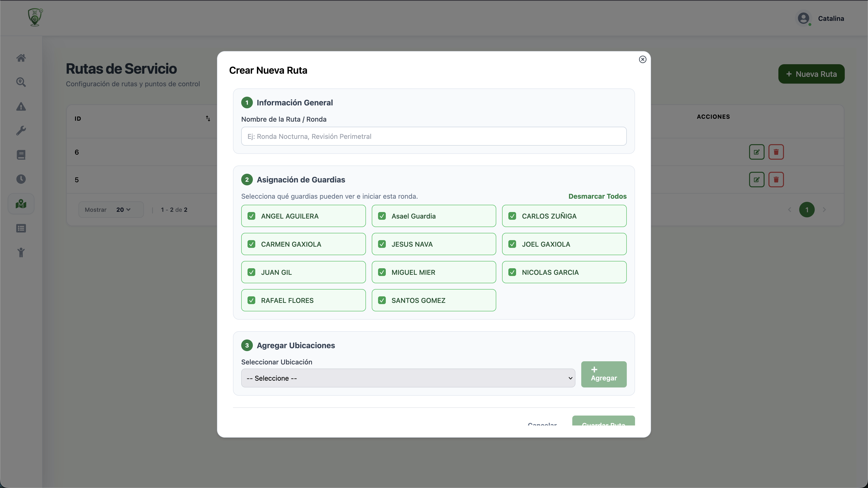Select the map routes sidebar icon
This screenshot has width=868, height=488.
pyautogui.click(x=21, y=204)
